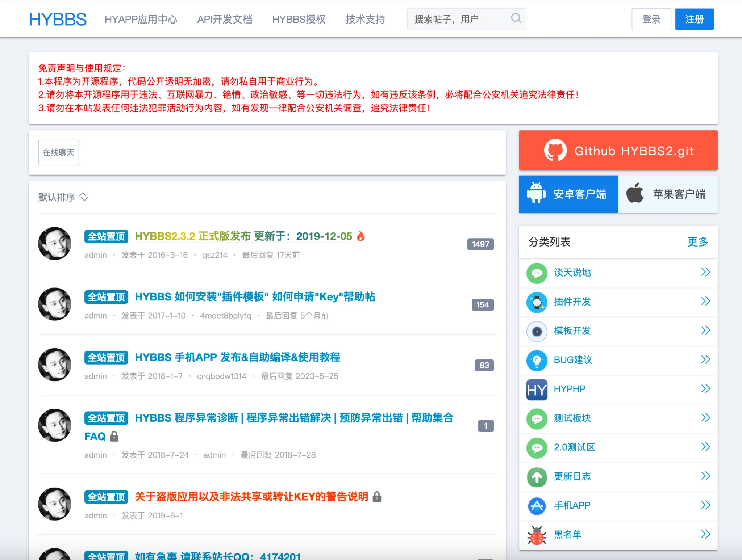This screenshot has height=560, width=742.
Task: Click the first post's author avatar
Action: [x=55, y=244]
